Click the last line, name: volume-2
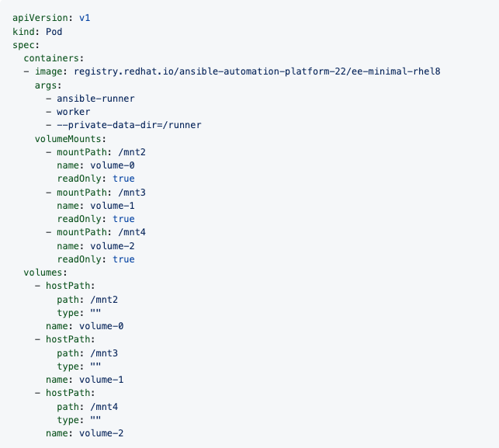Screen dimensions: 499x448 tap(85, 433)
